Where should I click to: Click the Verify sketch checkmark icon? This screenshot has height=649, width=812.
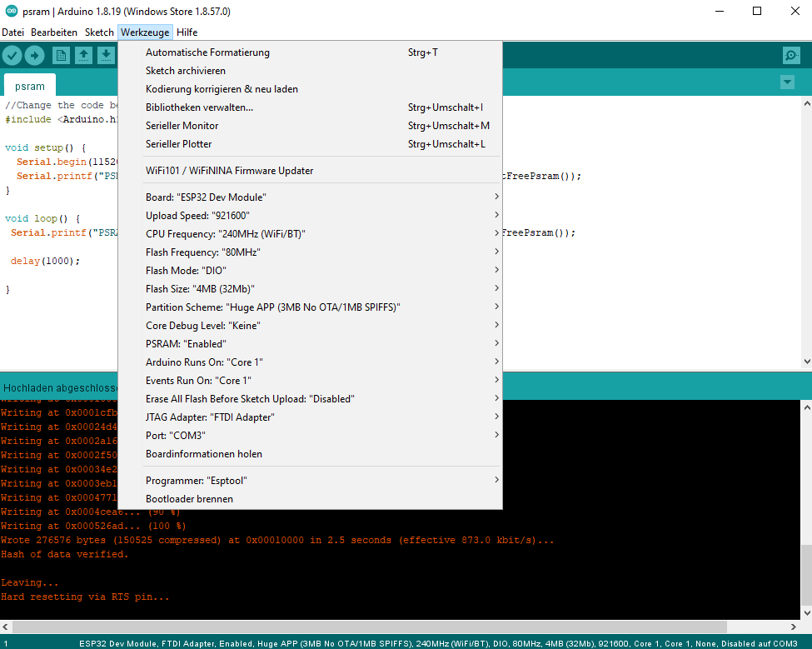click(12, 56)
